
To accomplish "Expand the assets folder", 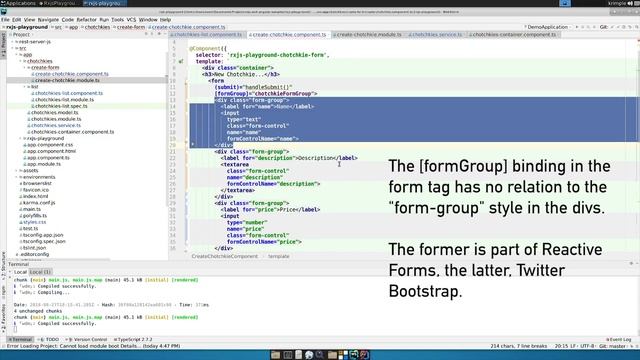I will [x=17, y=171].
